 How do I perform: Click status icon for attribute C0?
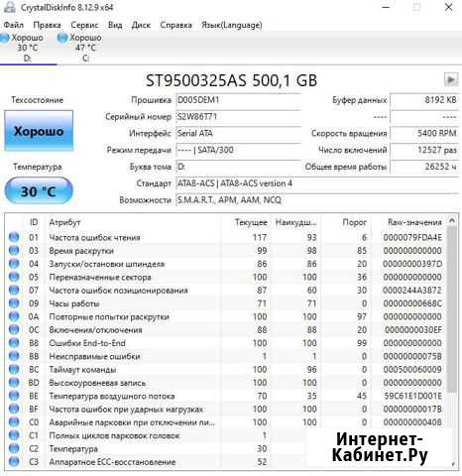[x=14, y=422]
